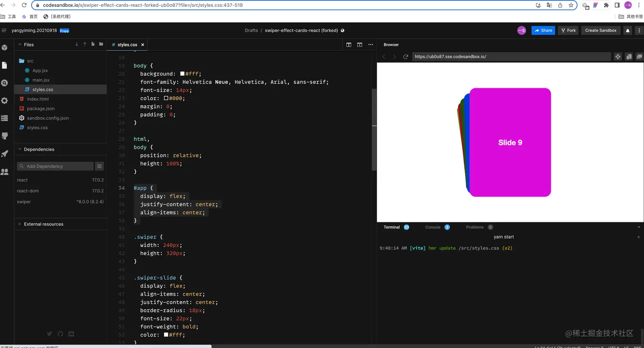Image resolution: width=644 pixels, height=348 pixels.
Task: Click the download arrow icon in Files header
Action: point(77,44)
